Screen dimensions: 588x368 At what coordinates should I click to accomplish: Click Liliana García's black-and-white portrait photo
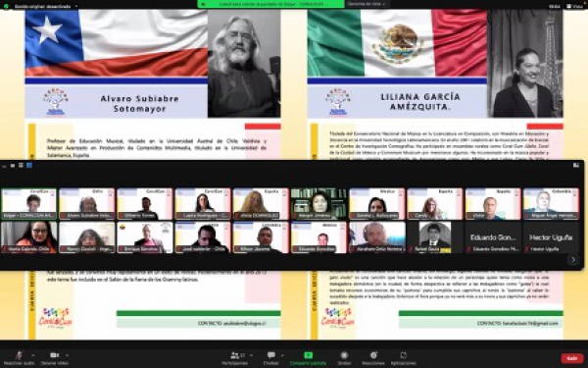(x=525, y=64)
